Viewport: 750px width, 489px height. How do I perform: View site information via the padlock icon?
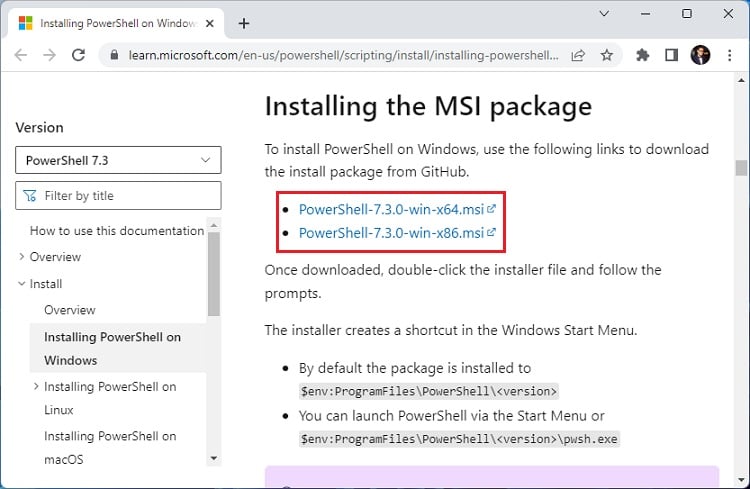[x=114, y=56]
